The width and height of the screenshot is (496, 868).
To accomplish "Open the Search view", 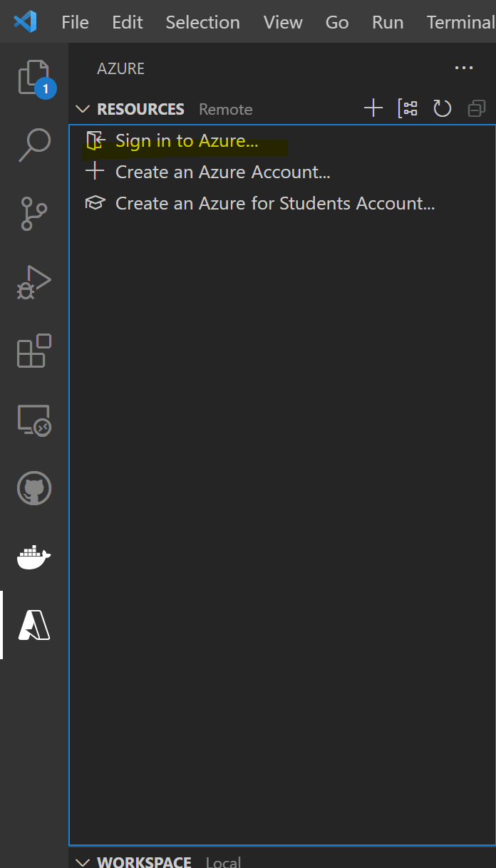I will 34,145.
